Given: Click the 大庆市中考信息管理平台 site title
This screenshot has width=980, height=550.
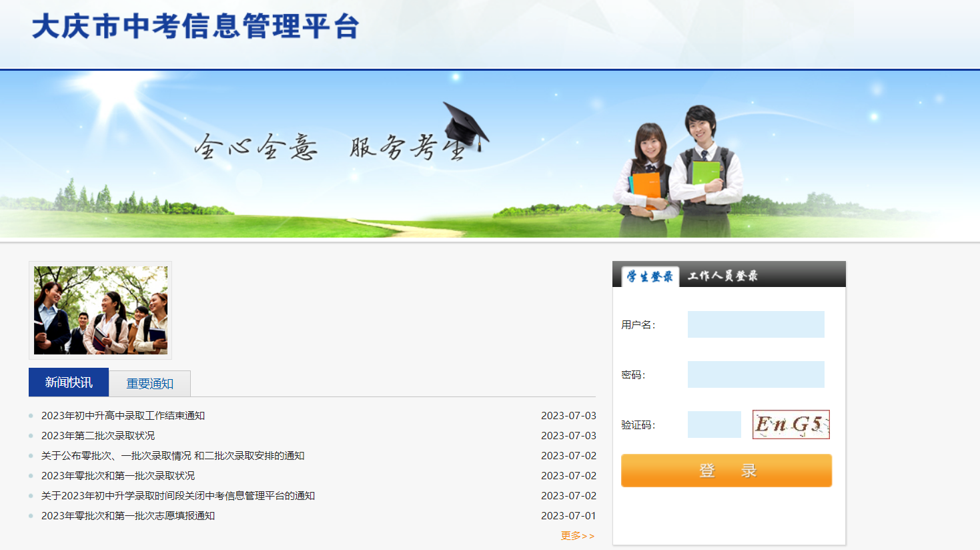Looking at the screenshot, I should click(x=195, y=27).
